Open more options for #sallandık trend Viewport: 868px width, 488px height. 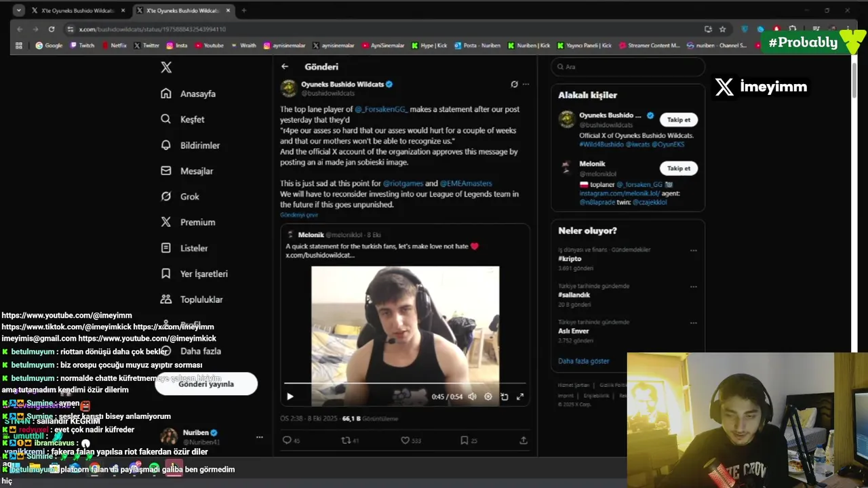click(x=693, y=287)
